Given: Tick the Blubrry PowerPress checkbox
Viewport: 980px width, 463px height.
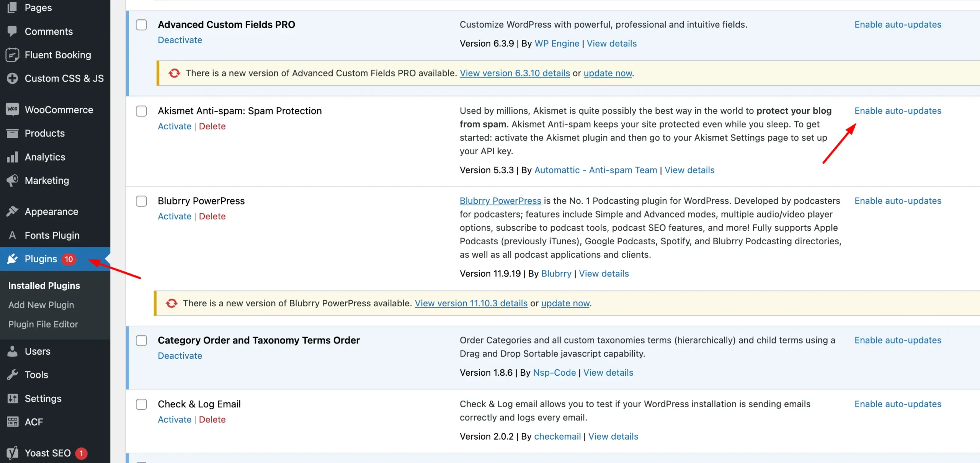Looking at the screenshot, I should coord(141,201).
